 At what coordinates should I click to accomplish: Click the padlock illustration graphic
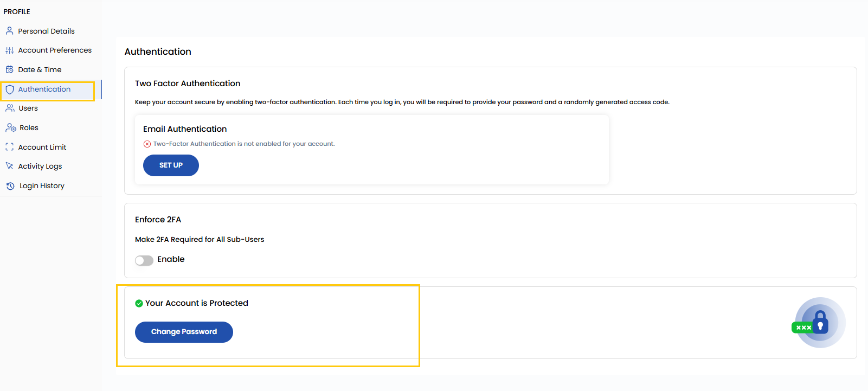tap(819, 323)
